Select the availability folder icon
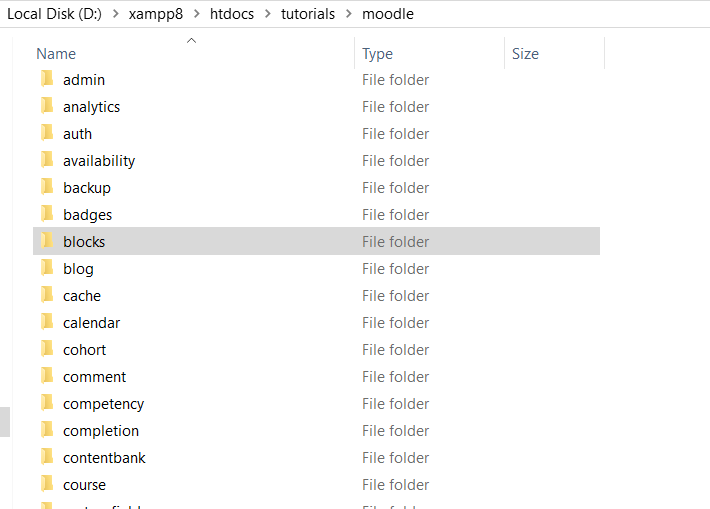Image resolution: width=710 pixels, height=509 pixels. [47, 160]
